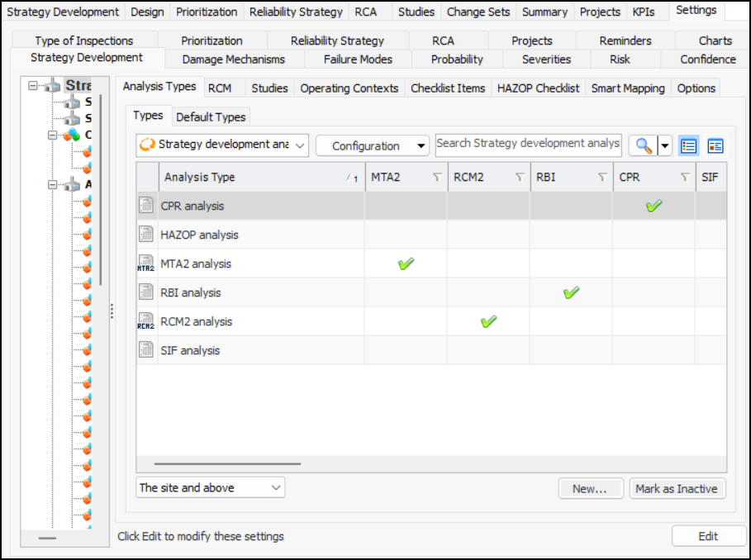Toggle RBI checkmark for RBI analysis

[x=571, y=292]
